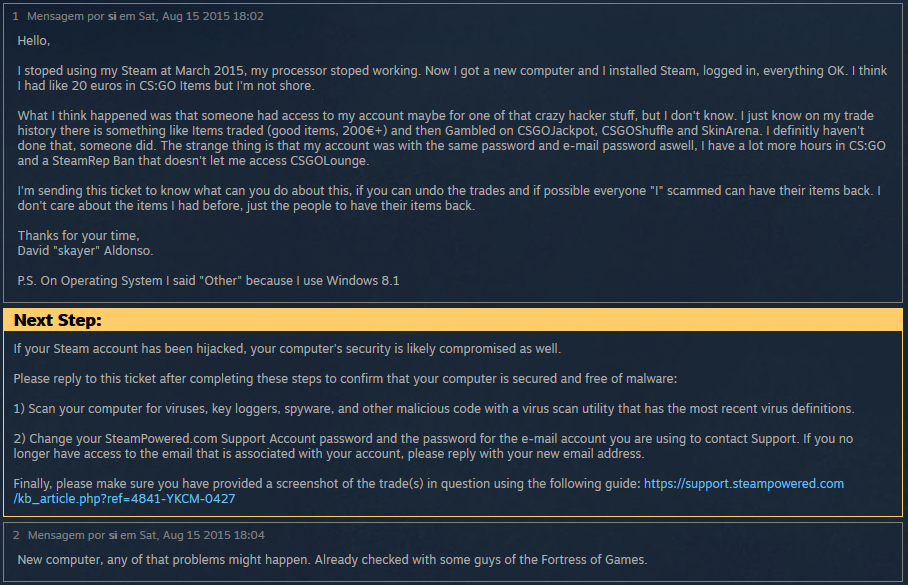Click the paragraph starting "I stoped using my Steam"
The height and width of the screenshot is (585, 908).
[450, 78]
